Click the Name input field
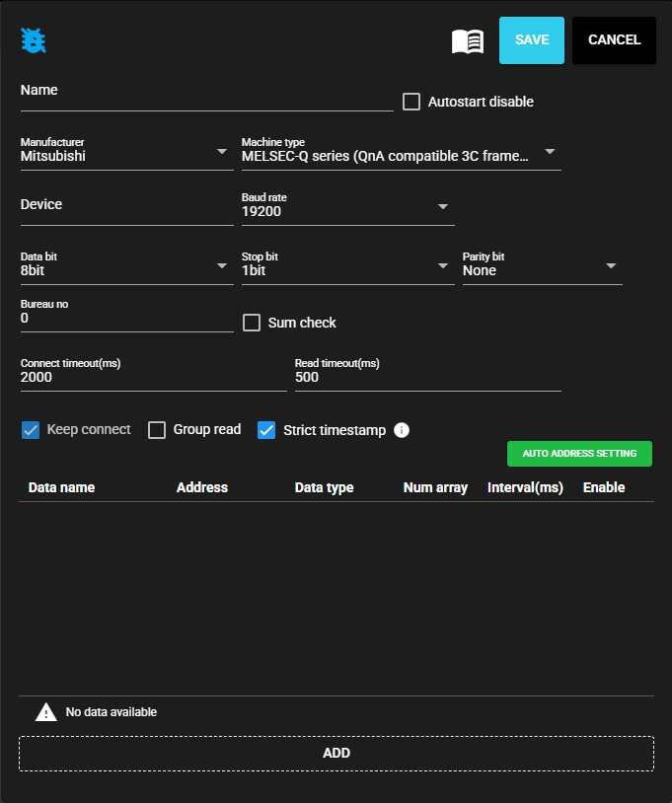 [206, 99]
